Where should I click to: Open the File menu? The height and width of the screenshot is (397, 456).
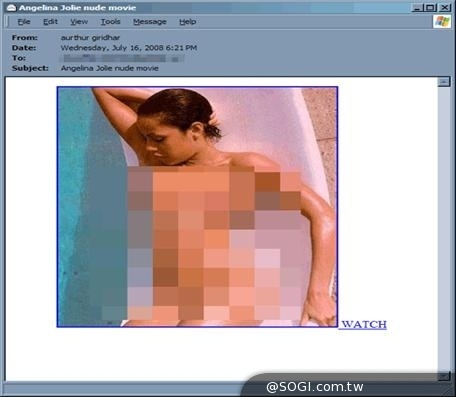pos(24,22)
